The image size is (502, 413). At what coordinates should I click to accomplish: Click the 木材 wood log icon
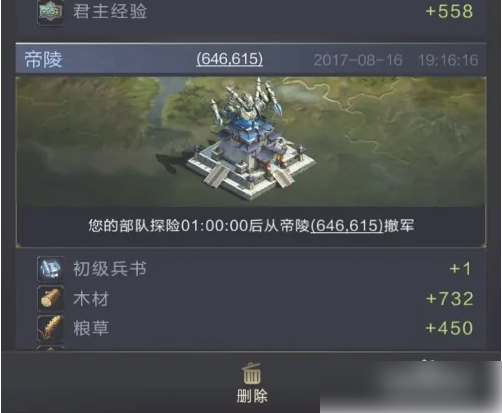(50, 299)
